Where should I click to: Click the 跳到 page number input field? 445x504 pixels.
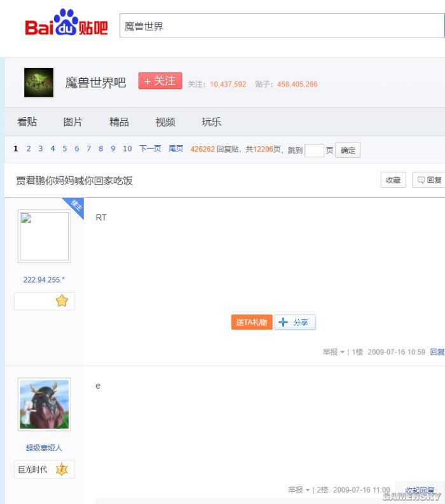coord(314,150)
